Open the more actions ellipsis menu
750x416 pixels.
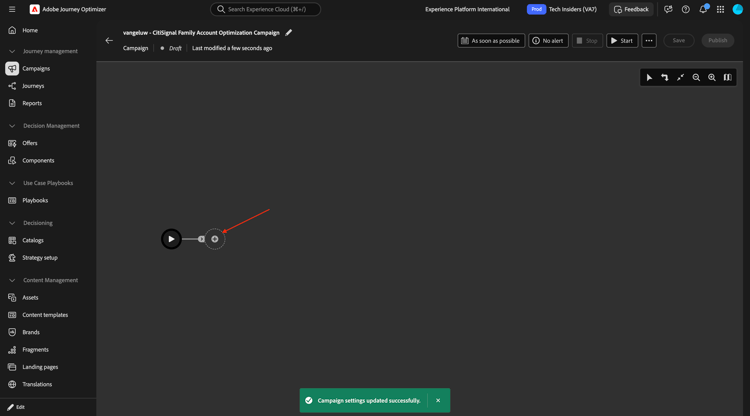(649, 41)
